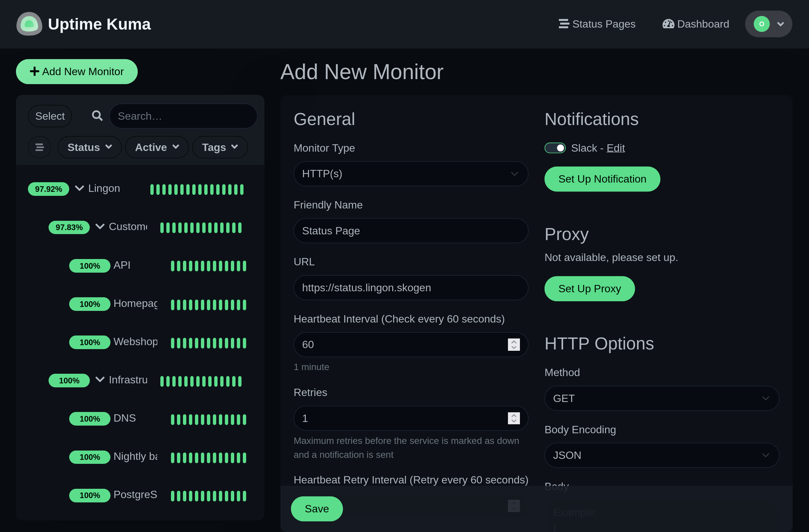Click the Search monitors field
Screen dimensions: 809x532
[x=183, y=116]
